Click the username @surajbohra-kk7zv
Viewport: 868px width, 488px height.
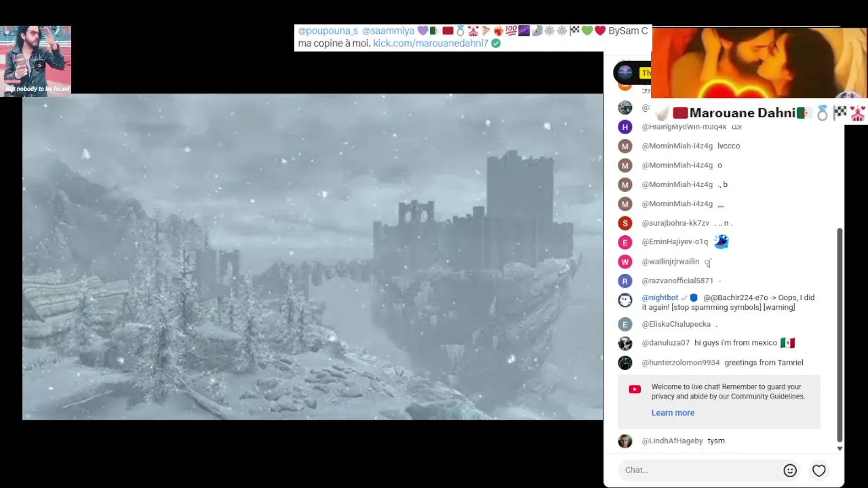click(675, 223)
